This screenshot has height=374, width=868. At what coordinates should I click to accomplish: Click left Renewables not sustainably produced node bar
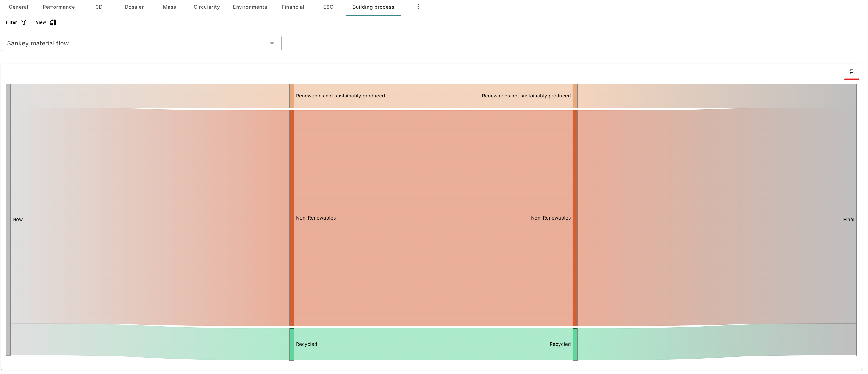tap(292, 96)
